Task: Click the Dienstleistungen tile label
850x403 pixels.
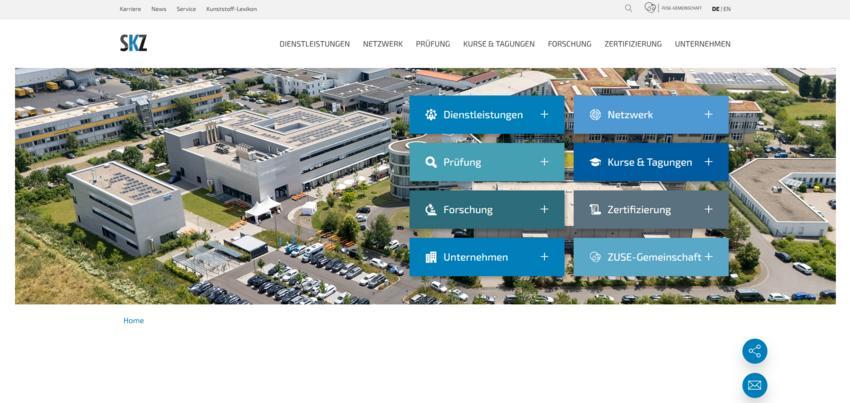Action: click(x=483, y=114)
